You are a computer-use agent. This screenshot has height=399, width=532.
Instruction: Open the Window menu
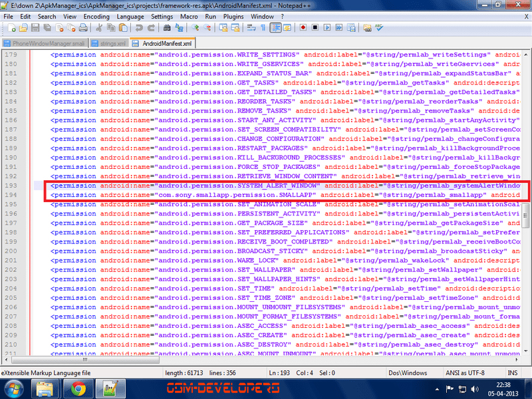(262, 16)
